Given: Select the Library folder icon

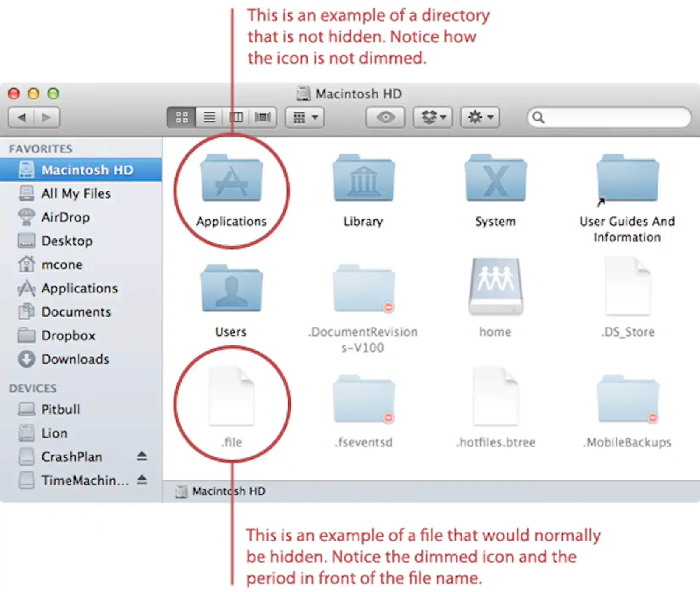Looking at the screenshot, I should coord(364,178).
